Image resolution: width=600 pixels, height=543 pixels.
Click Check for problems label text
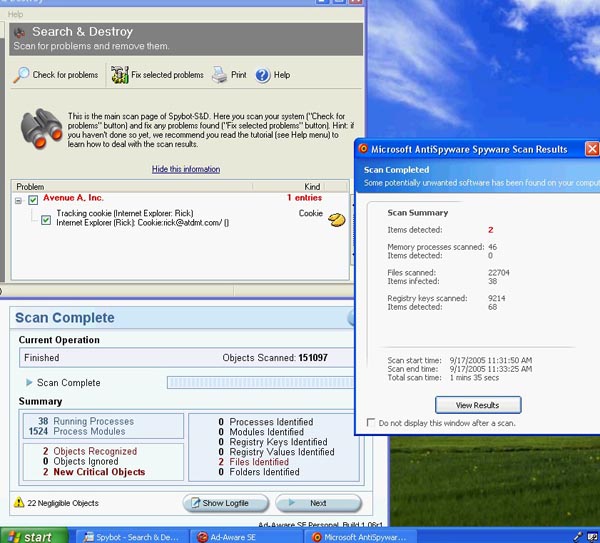65,75
